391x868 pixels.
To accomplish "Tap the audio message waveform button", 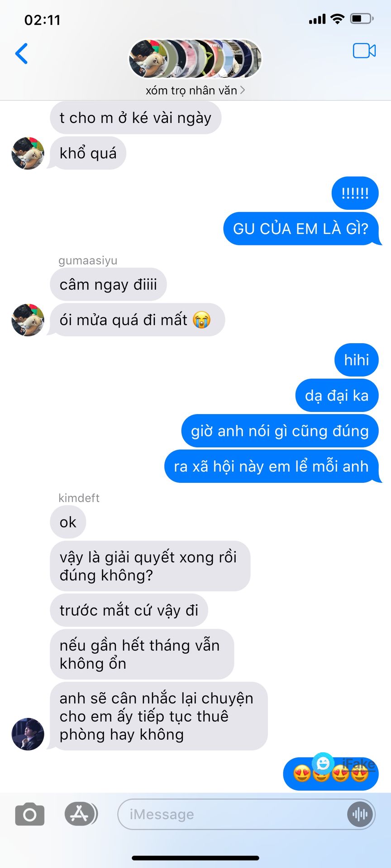I will 360,814.
